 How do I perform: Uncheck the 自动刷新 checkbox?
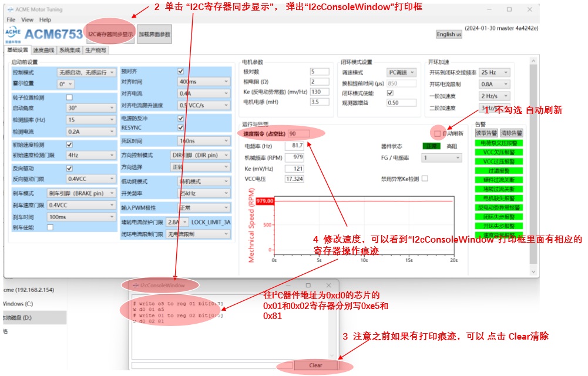pos(437,133)
